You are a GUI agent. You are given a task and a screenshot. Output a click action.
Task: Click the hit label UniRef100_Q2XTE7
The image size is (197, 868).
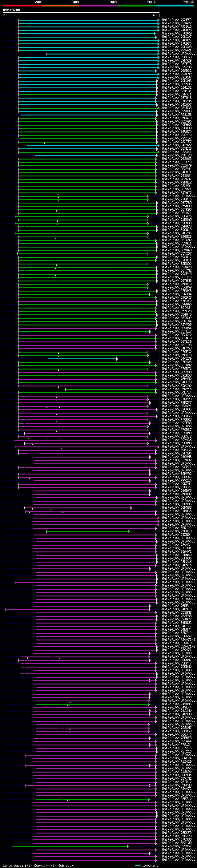(177, 142)
